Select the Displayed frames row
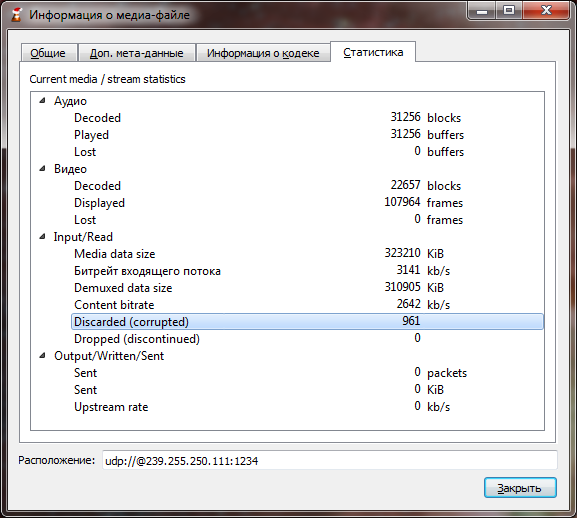The width and height of the screenshot is (577, 518). [x=307, y=202]
